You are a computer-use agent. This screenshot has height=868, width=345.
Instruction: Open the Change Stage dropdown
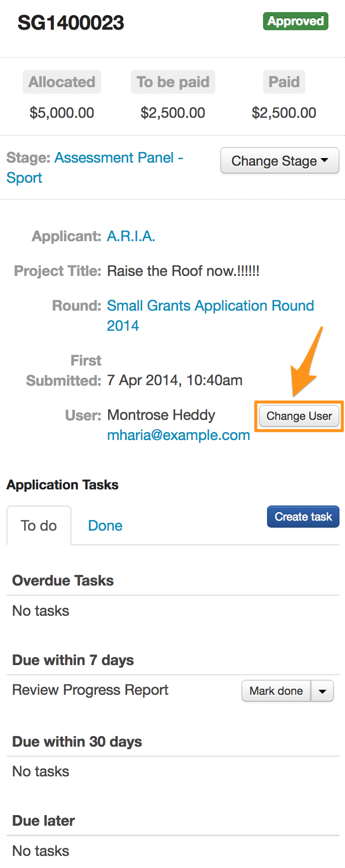(x=280, y=161)
